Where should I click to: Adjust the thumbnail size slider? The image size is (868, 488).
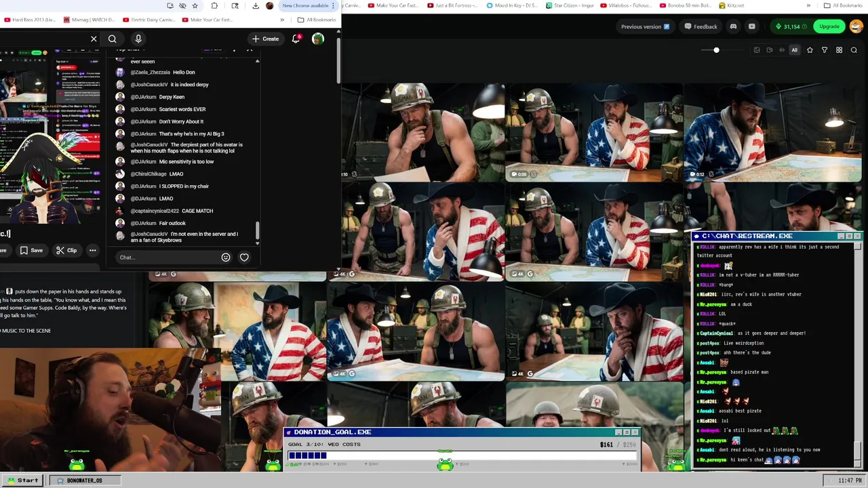(x=716, y=50)
